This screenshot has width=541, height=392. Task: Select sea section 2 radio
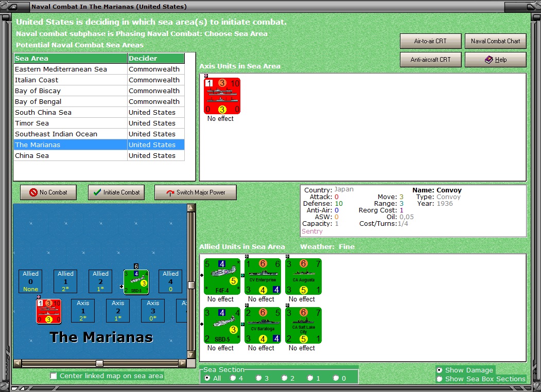pos(284,378)
